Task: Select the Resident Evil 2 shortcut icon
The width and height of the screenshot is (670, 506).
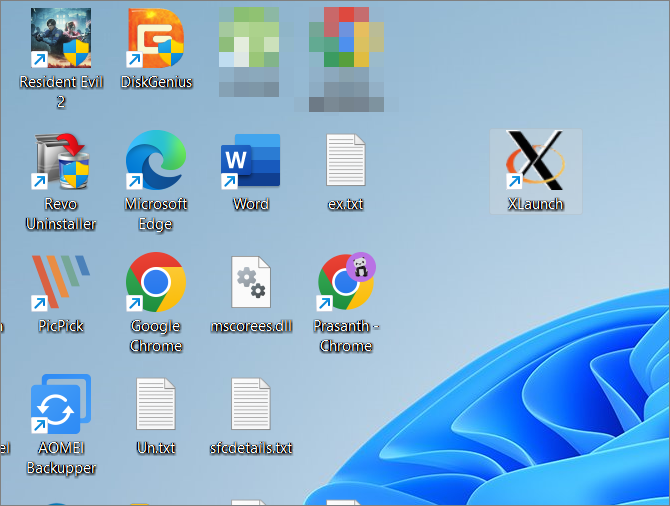Action: coord(61,38)
